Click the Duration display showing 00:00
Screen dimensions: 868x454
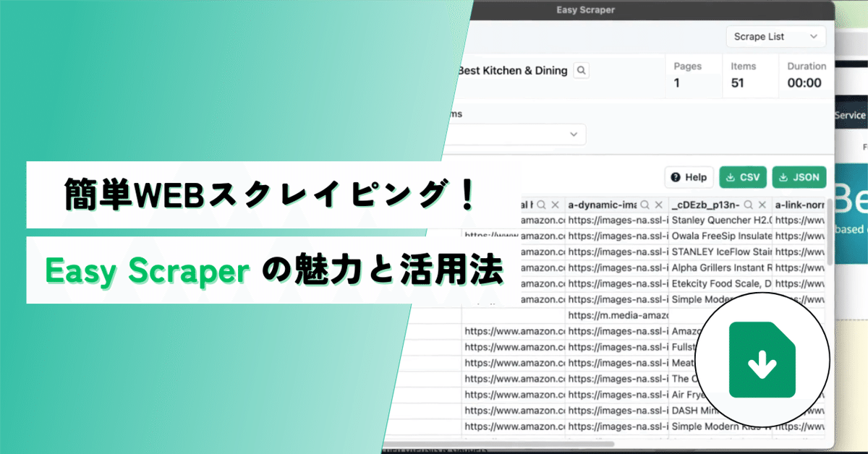(807, 82)
